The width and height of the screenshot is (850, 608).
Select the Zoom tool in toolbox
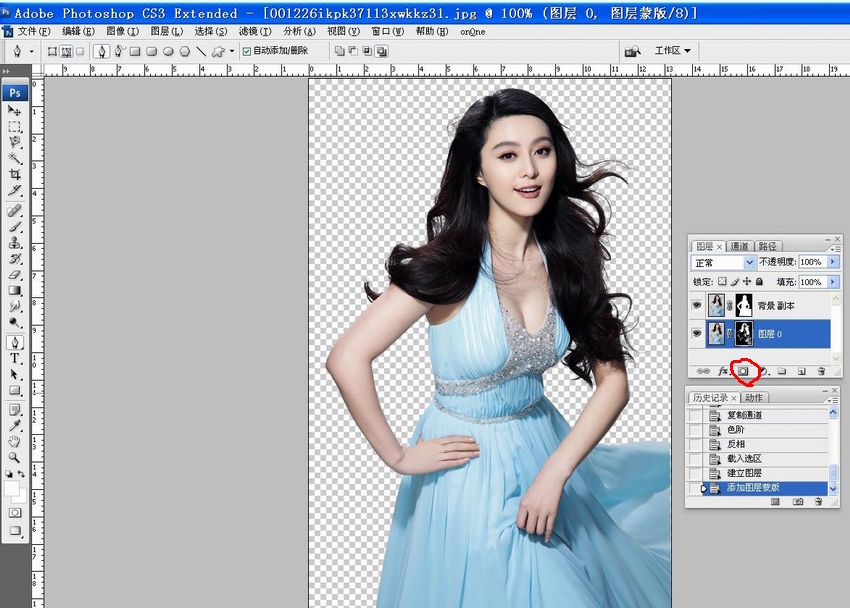coord(15,456)
